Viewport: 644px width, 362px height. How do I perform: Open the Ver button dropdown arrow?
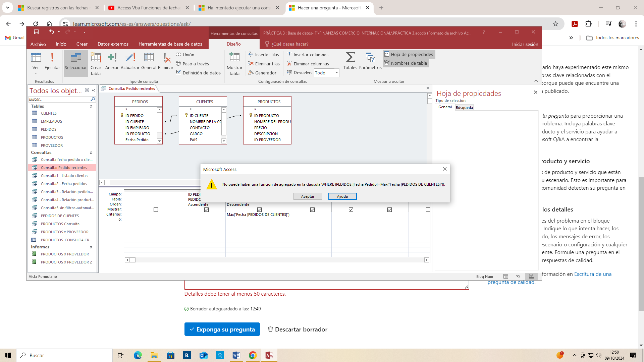pyautogui.click(x=36, y=73)
